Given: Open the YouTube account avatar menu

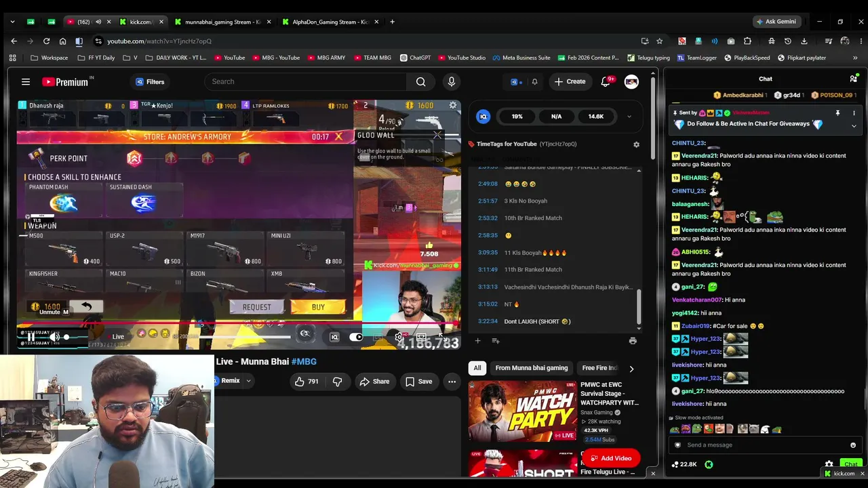Looking at the screenshot, I should pos(631,82).
